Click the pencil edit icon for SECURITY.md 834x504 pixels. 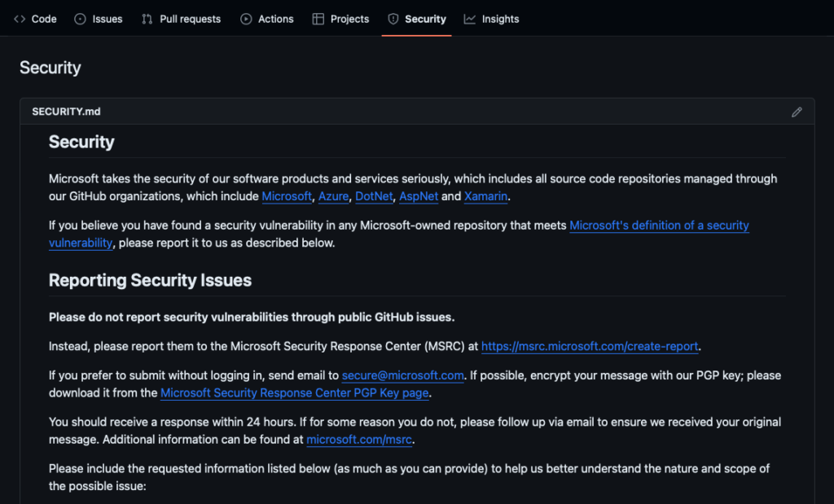(797, 112)
